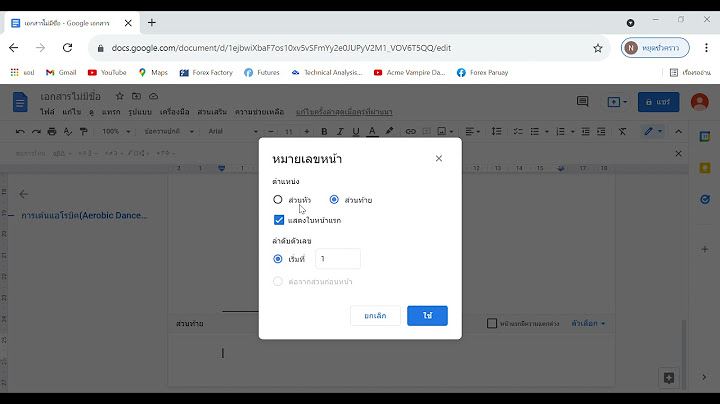Image resolution: width=720 pixels, height=404 pixels.
Task: Toggle underline formatting
Action: pyautogui.click(x=355, y=132)
